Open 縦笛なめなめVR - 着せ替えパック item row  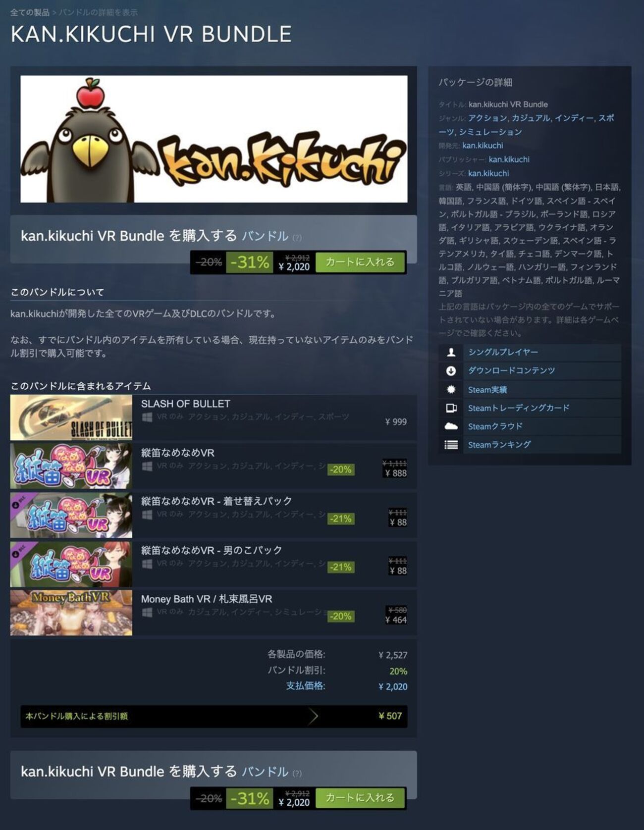pos(214,515)
